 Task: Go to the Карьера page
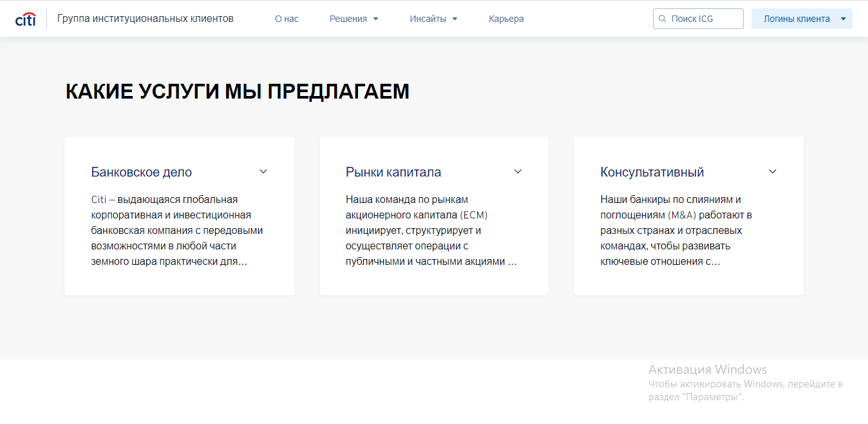[506, 19]
